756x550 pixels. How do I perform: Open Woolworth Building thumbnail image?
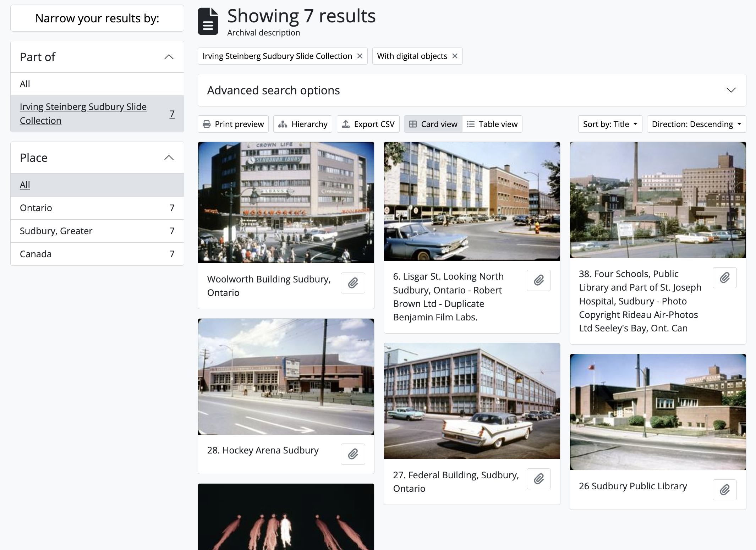pos(286,202)
